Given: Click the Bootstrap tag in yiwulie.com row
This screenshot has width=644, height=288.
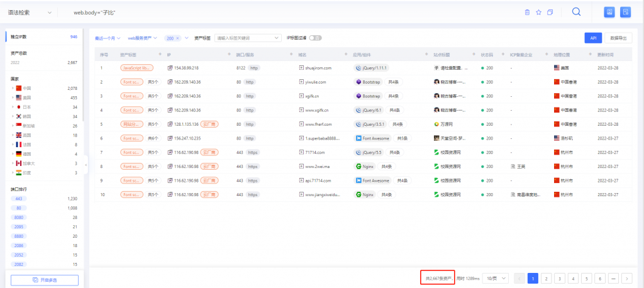Looking at the screenshot, I should (x=369, y=82).
